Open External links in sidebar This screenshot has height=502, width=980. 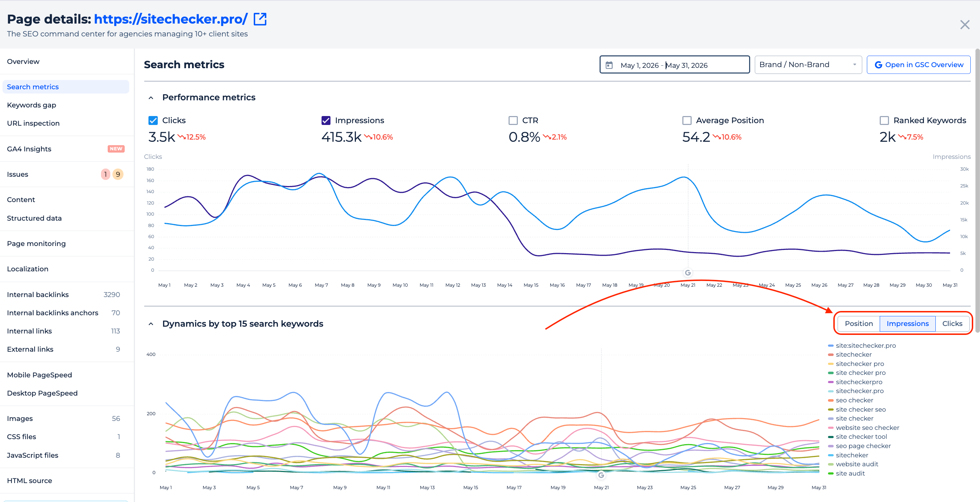(30, 350)
